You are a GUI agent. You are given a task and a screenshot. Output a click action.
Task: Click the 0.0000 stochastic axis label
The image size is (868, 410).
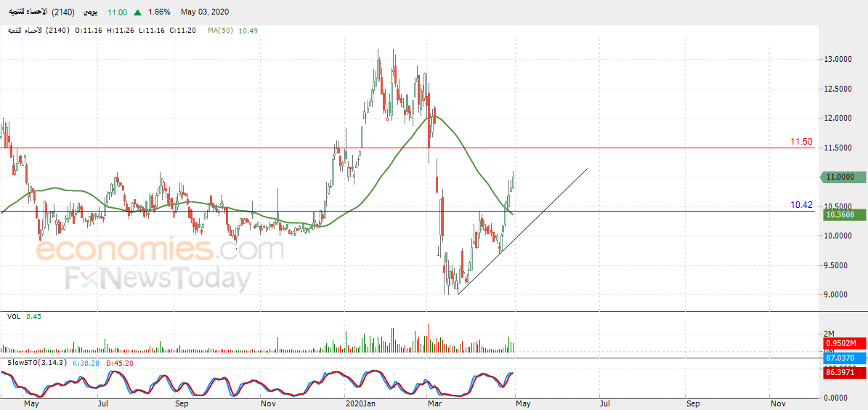tap(835, 397)
